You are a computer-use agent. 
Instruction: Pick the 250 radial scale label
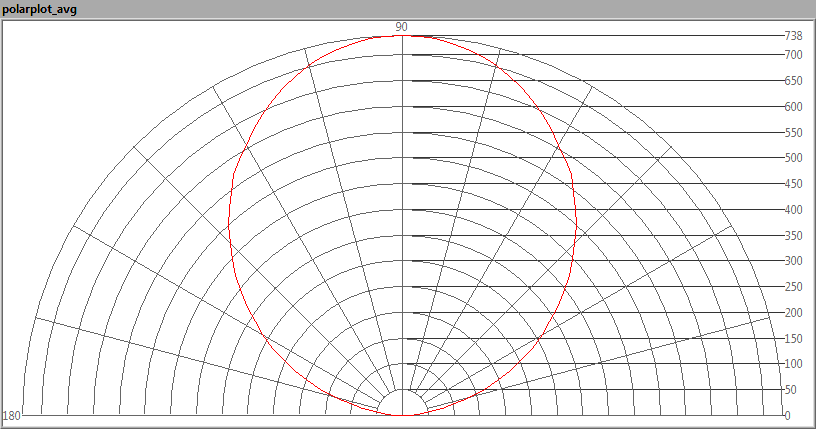pyautogui.click(x=793, y=287)
